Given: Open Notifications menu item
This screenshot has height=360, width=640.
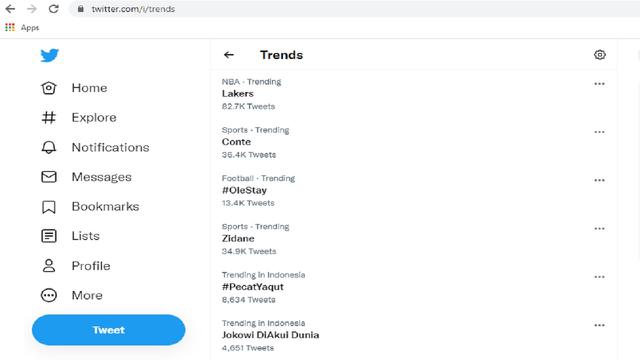Looking at the screenshot, I should click(x=111, y=147).
